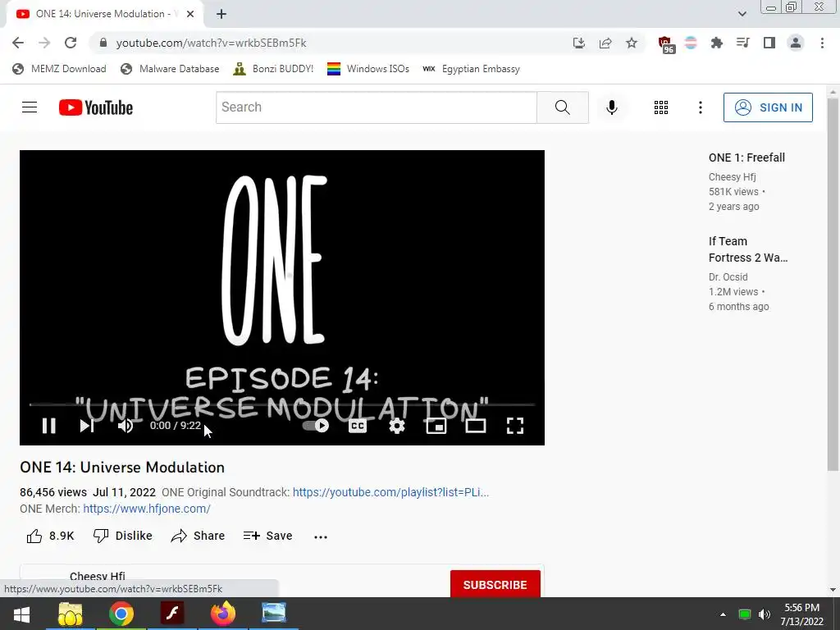Open YouTube settings three-dot menu
This screenshot has width=840, height=630.
point(701,107)
